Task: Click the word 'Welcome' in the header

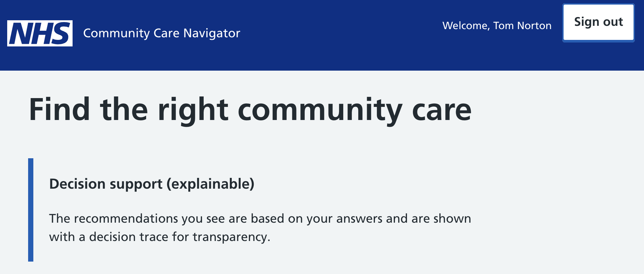Action: click(466, 26)
